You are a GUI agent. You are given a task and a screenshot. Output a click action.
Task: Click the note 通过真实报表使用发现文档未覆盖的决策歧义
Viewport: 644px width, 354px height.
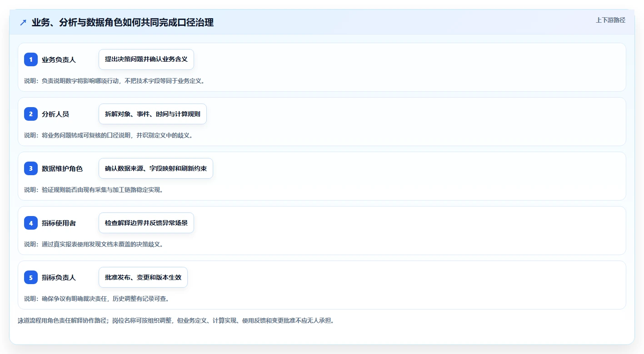tap(101, 244)
